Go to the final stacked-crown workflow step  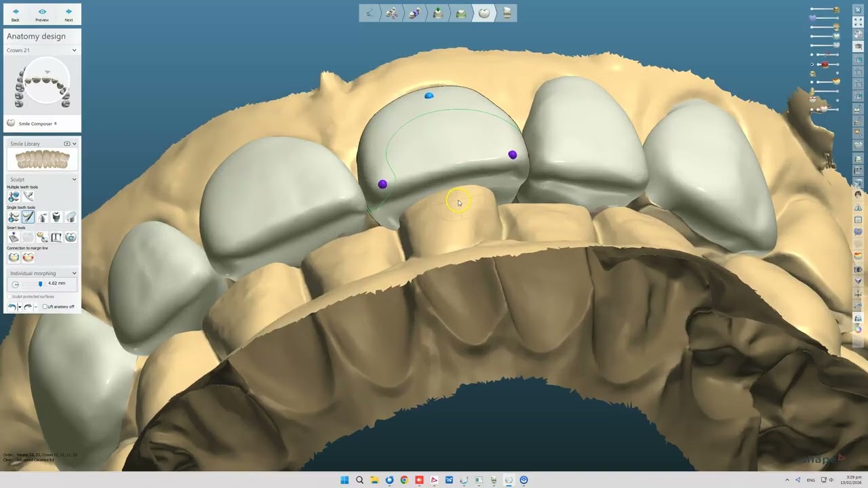click(507, 13)
